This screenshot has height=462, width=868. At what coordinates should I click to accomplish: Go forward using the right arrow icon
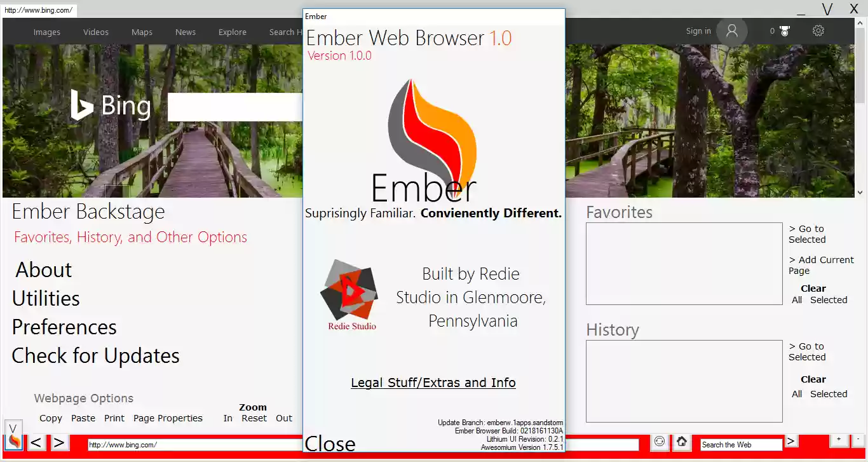tap(59, 442)
